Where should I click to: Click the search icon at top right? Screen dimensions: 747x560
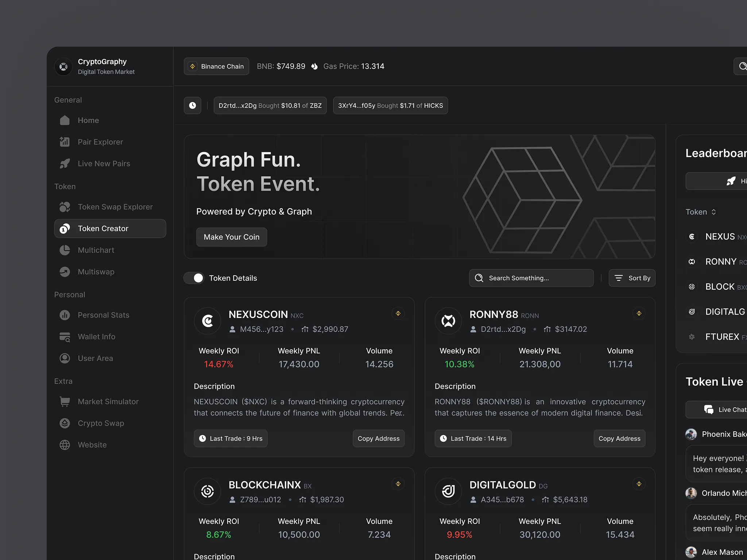(742, 66)
